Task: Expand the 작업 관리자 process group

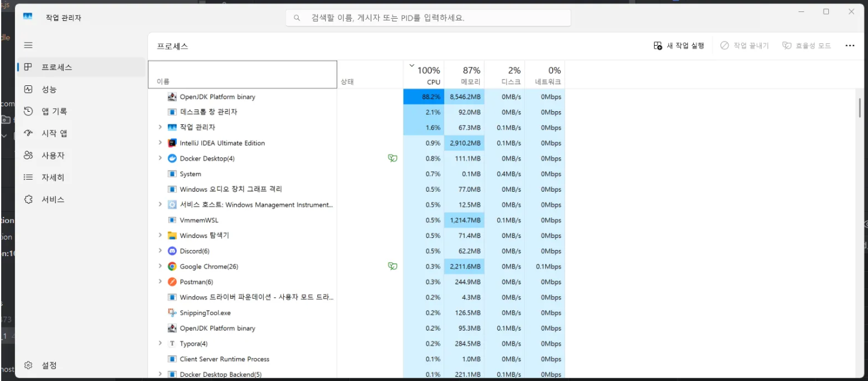Action: [x=160, y=127]
